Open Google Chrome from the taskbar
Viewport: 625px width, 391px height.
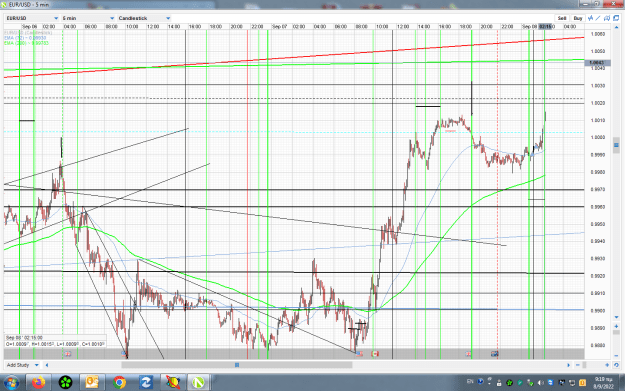pos(119,383)
